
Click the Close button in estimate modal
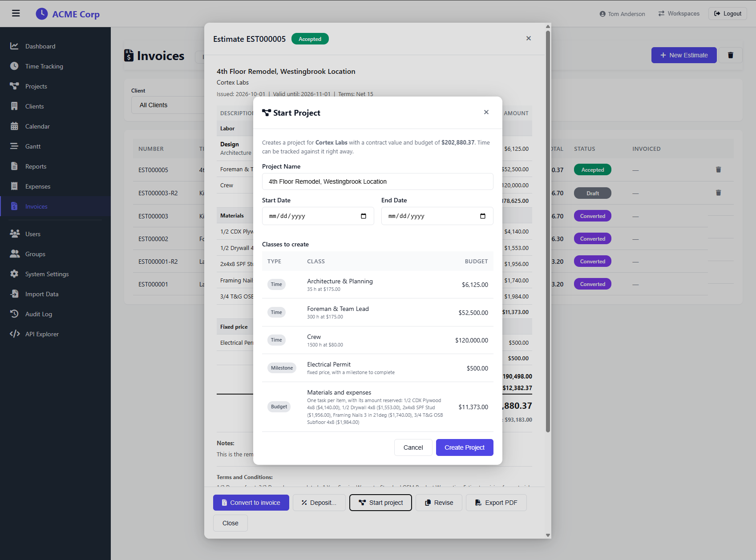[x=230, y=523]
